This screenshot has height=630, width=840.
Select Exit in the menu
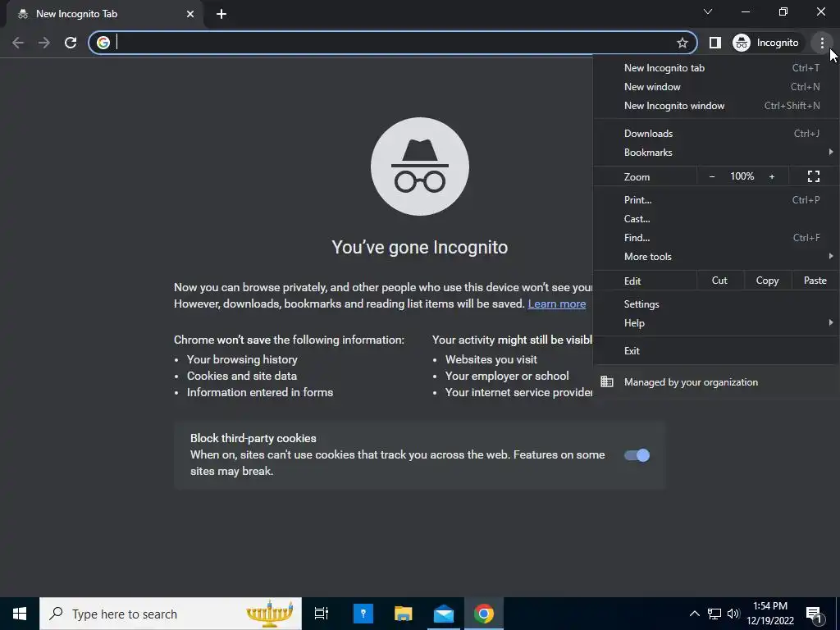(x=716, y=351)
